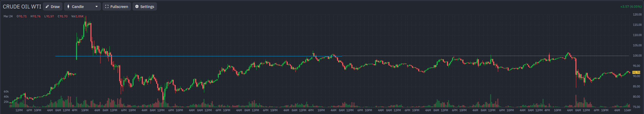Click the low value L 91.57
The width and height of the screenshot is (644, 114).
tap(49, 16)
